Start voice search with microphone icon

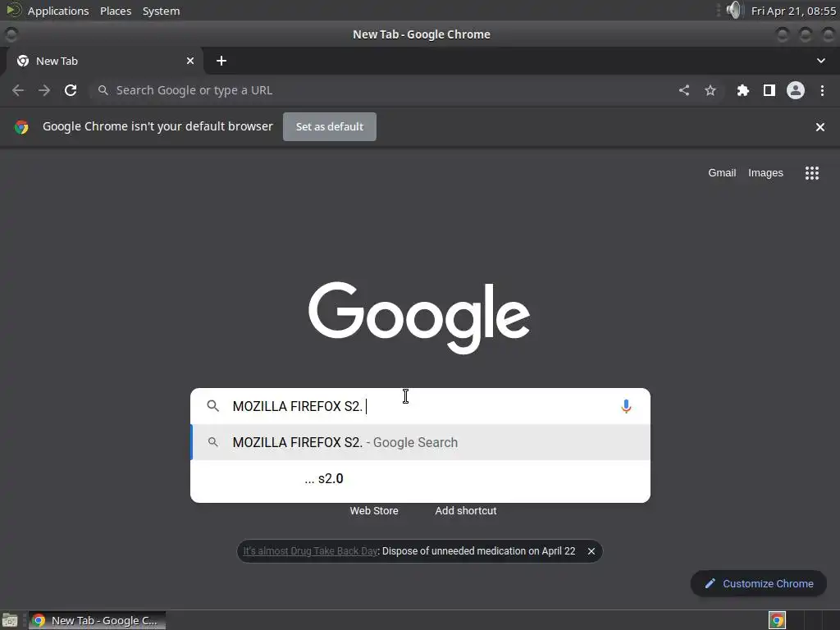click(x=626, y=407)
